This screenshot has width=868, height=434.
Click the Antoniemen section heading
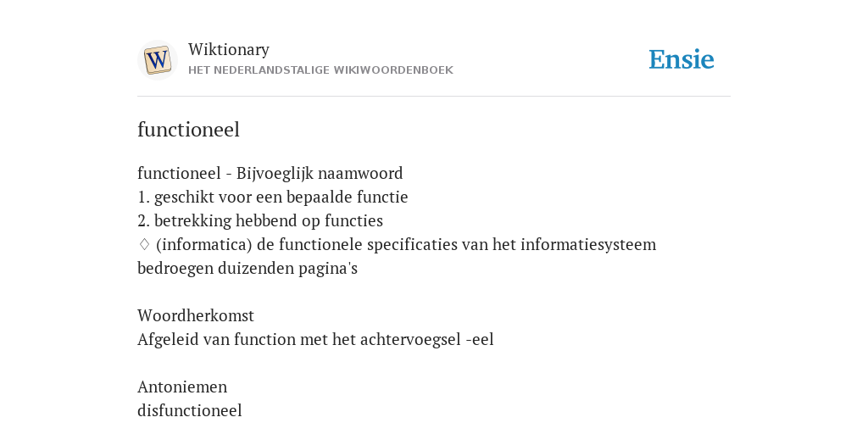(x=182, y=387)
